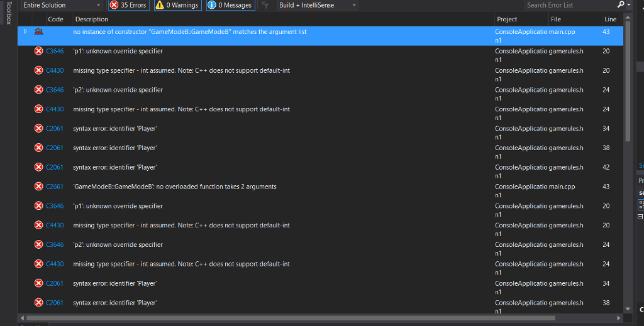Click the search magnifier icon
The height and width of the screenshot is (326, 644).
point(621,4)
